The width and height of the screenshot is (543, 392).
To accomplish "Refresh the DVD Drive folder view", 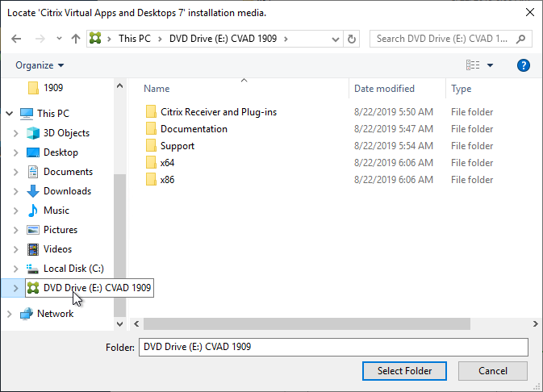I will click(352, 39).
